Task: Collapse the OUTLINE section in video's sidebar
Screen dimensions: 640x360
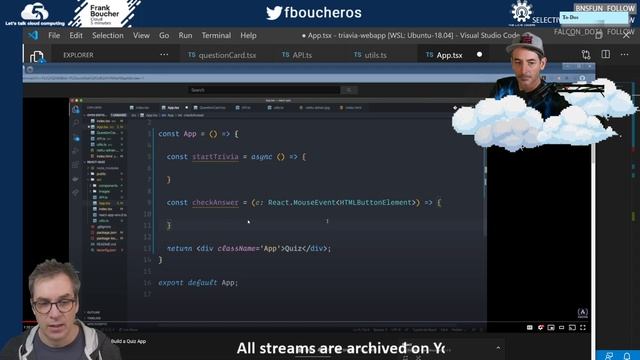Action: pos(93,312)
